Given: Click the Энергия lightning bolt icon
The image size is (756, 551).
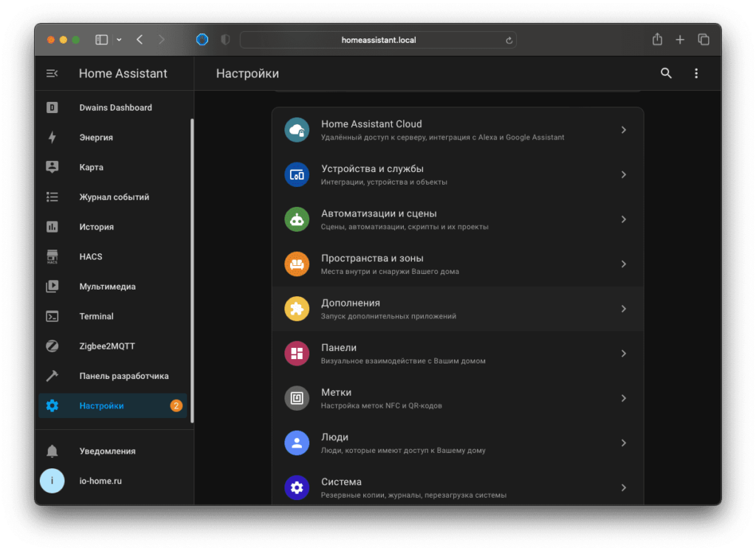Looking at the screenshot, I should pos(52,137).
